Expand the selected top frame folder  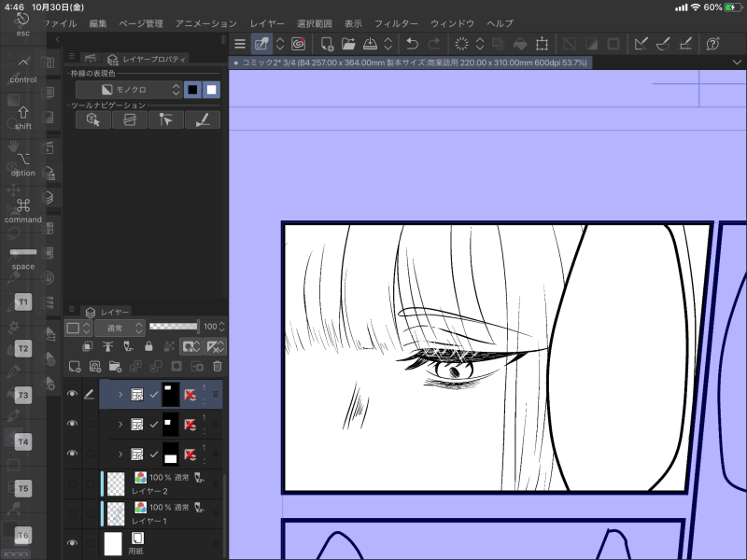click(x=120, y=394)
